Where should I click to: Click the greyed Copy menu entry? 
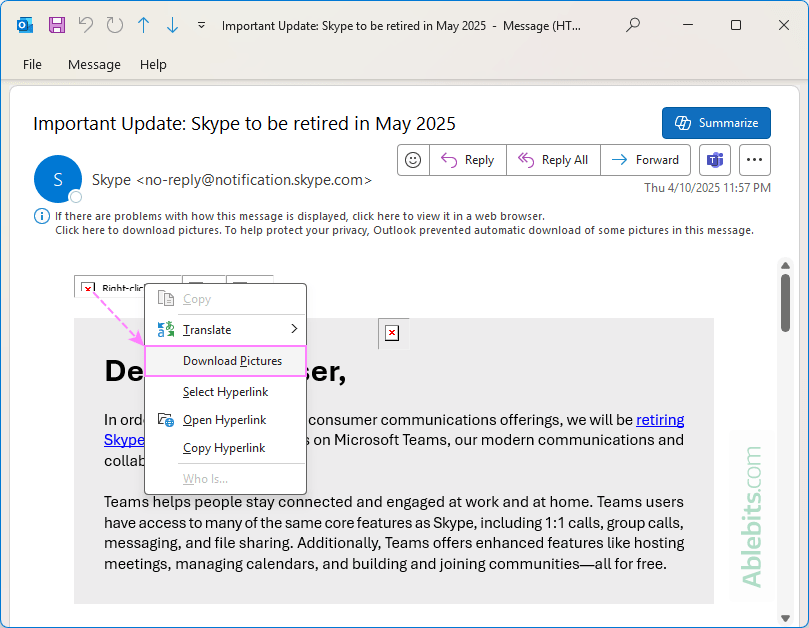coord(225,299)
